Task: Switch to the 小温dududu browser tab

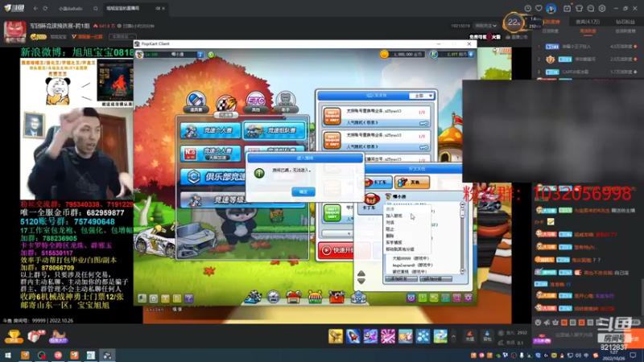Action: click(70, 8)
